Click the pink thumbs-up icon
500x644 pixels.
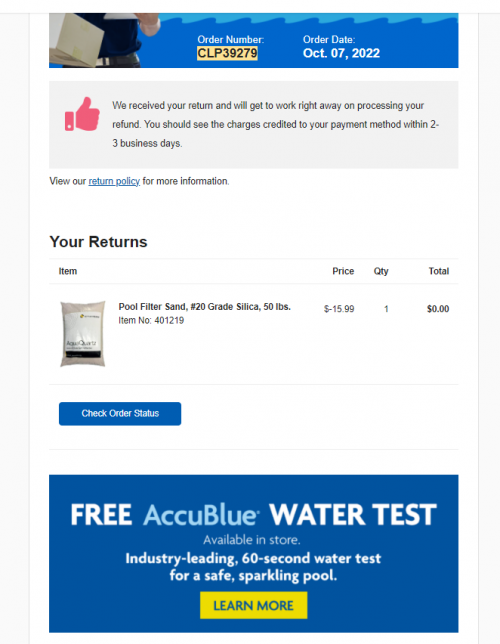click(x=82, y=114)
